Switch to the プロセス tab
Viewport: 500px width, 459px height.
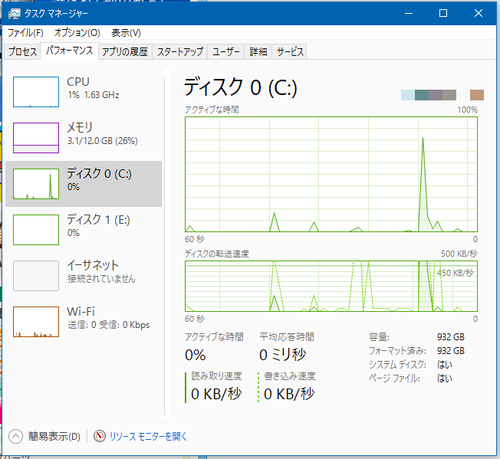[x=22, y=52]
